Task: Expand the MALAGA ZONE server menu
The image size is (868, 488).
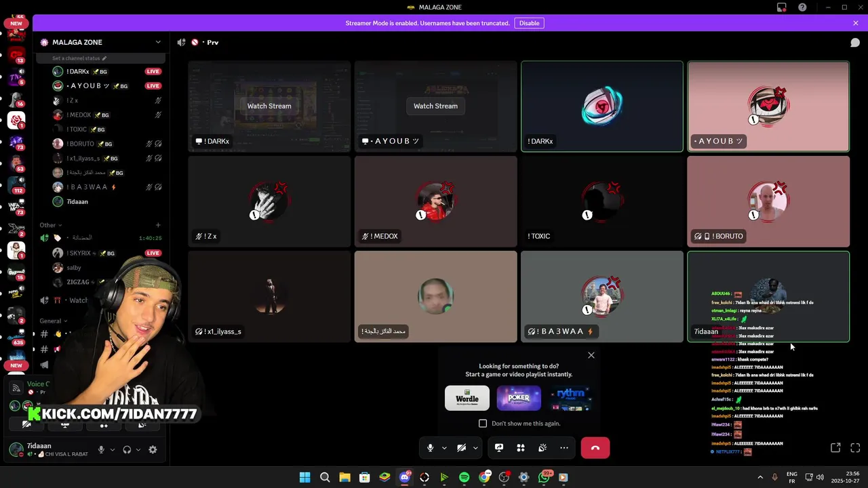Action: coord(158,42)
